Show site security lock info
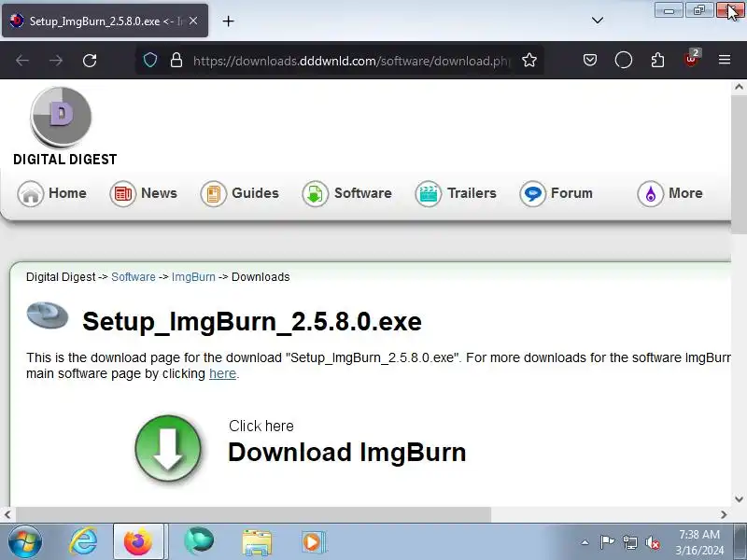This screenshot has height=560, width=747. (x=176, y=61)
